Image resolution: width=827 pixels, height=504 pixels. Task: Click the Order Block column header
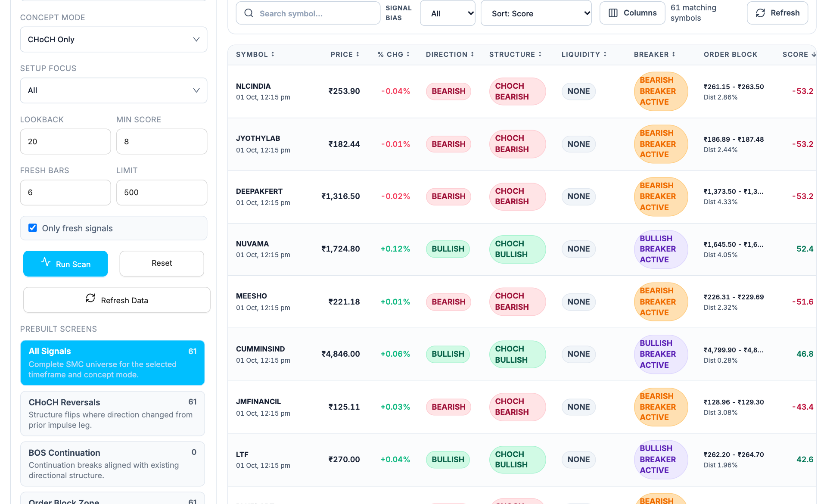coord(731,54)
